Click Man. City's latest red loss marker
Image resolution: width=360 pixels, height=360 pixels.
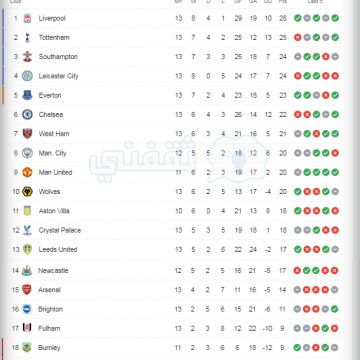pos(335,153)
